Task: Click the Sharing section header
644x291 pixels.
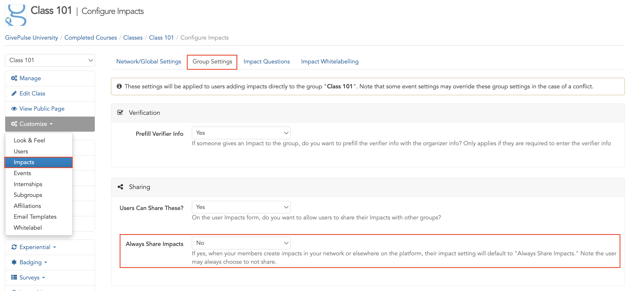Action: [x=368, y=187]
